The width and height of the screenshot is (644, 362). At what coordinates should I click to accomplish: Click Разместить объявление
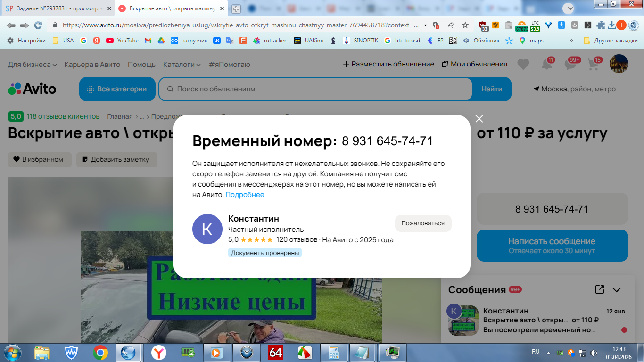(388, 64)
